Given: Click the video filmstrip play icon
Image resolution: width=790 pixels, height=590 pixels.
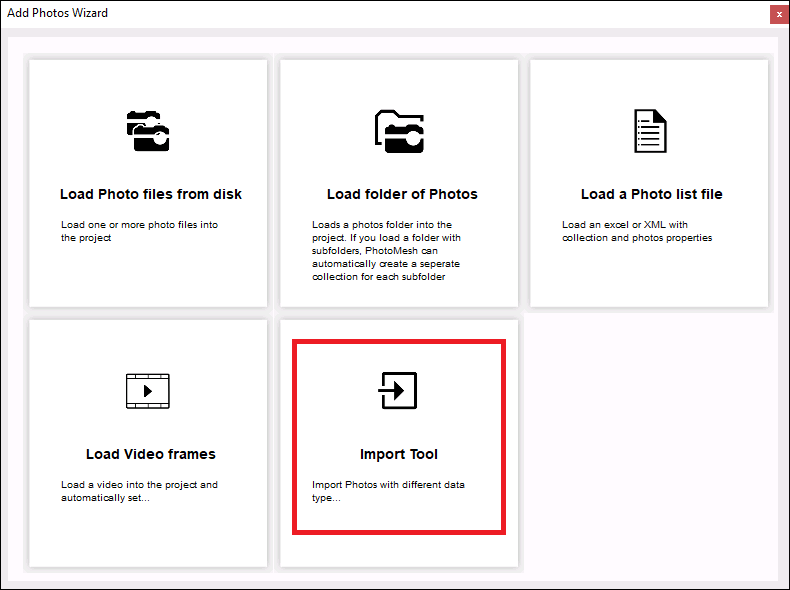Looking at the screenshot, I should (148, 391).
